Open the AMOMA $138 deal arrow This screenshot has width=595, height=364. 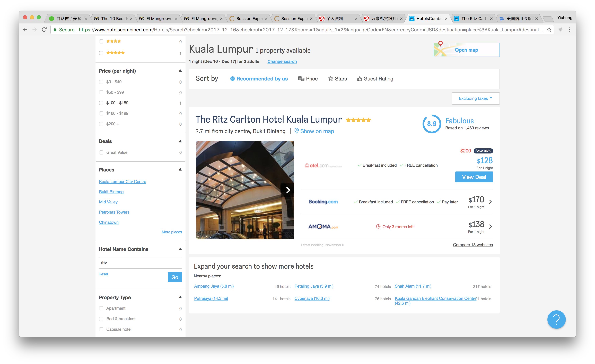click(490, 226)
